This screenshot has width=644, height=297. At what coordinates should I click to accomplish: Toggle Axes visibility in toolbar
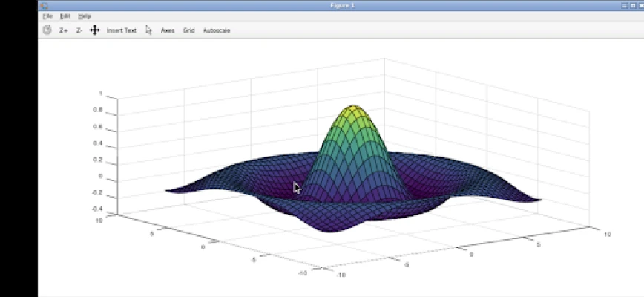(x=168, y=30)
